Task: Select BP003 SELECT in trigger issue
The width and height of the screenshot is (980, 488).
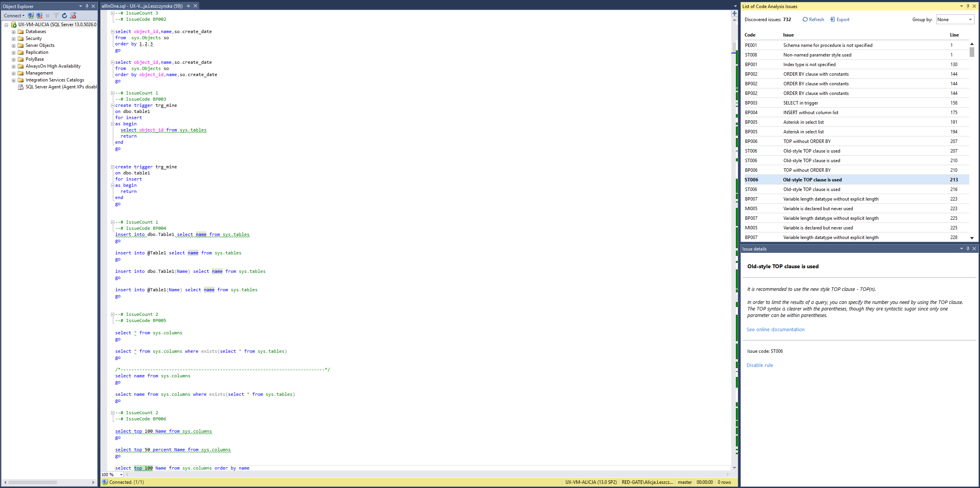Action: pyautogui.click(x=856, y=103)
